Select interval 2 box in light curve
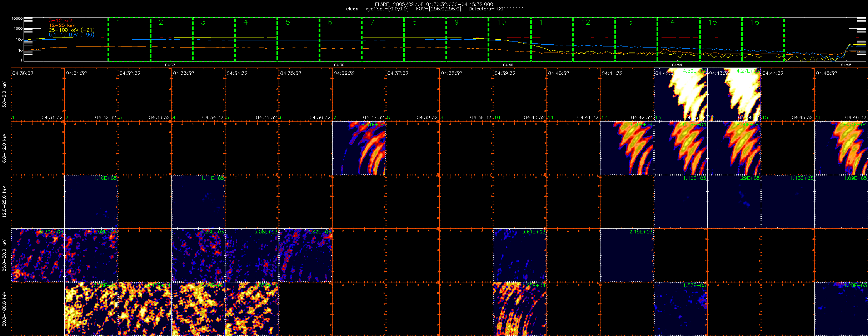This screenshot has height=336, width=868. tap(171, 39)
